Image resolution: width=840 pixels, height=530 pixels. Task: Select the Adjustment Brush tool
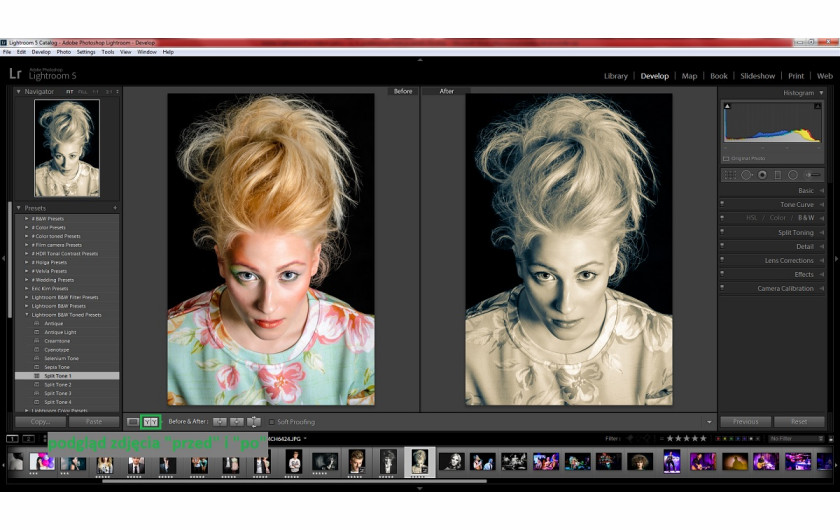click(x=813, y=175)
